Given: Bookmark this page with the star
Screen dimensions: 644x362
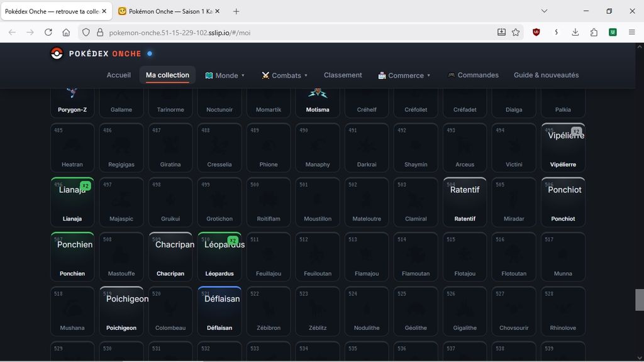Looking at the screenshot, I should click(516, 33).
